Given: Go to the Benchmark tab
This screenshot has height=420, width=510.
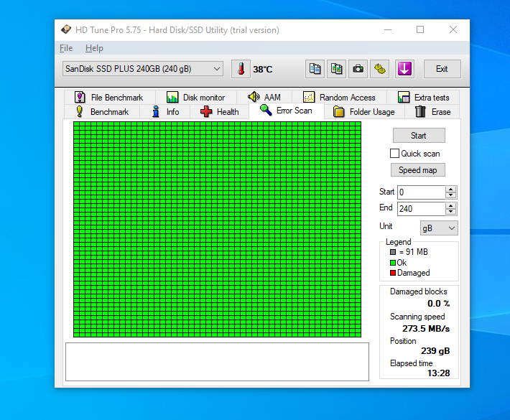Looking at the screenshot, I should point(102,112).
